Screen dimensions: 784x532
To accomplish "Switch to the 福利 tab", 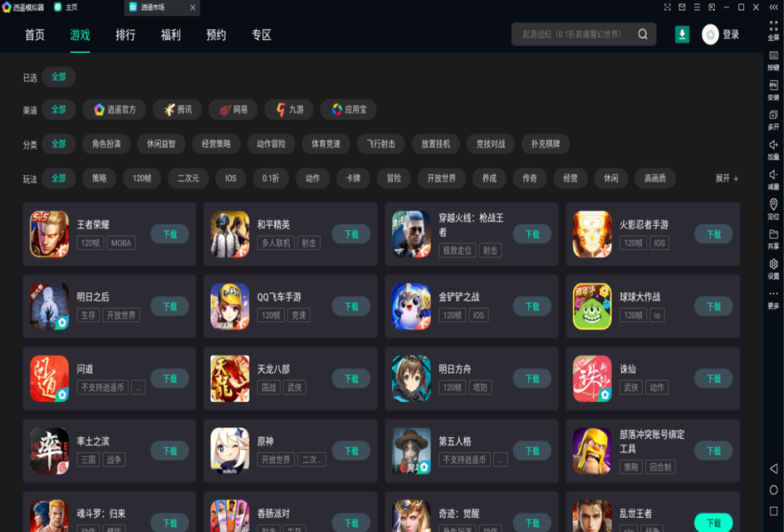I will [x=171, y=34].
